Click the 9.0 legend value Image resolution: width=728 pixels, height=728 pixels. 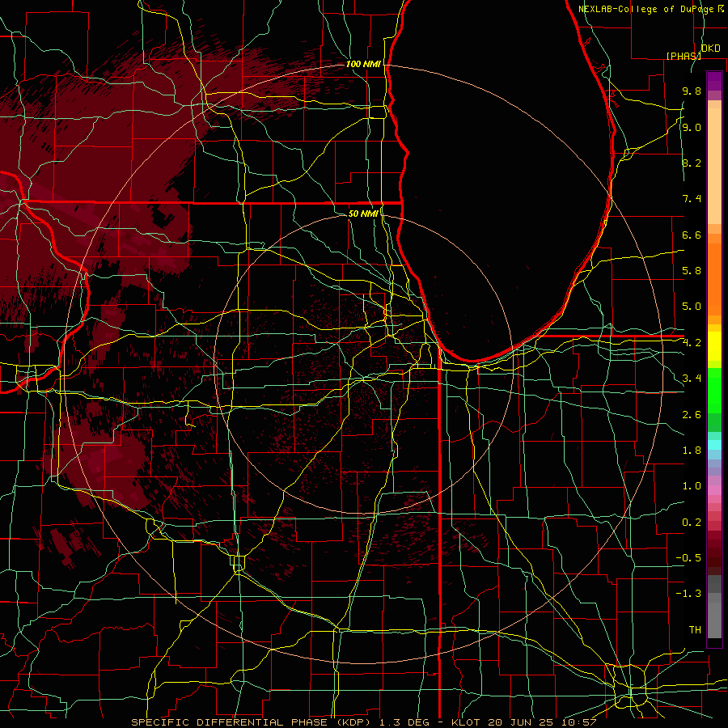pyautogui.click(x=692, y=127)
